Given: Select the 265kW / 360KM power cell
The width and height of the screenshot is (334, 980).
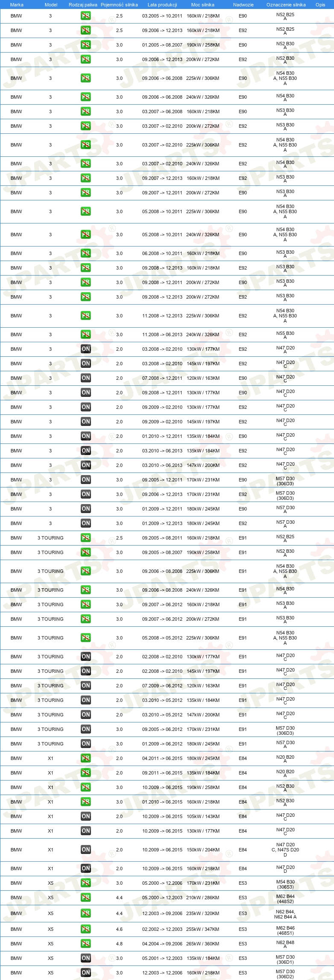Looking at the screenshot, I should click(x=203, y=944).
